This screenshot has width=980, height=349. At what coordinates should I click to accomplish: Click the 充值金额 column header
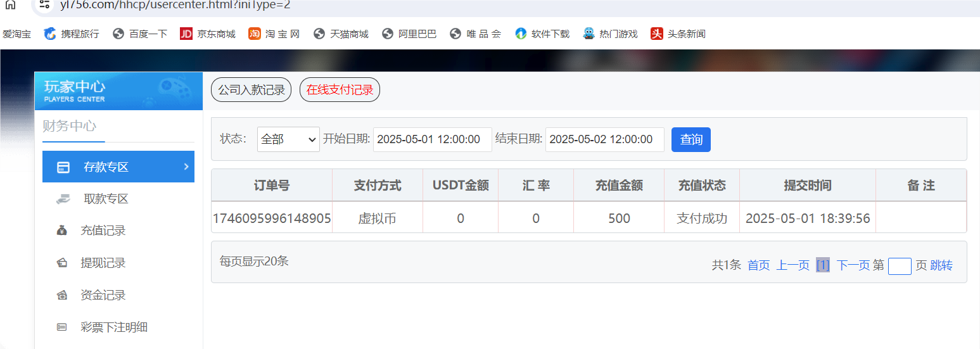click(x=619, y=186)
